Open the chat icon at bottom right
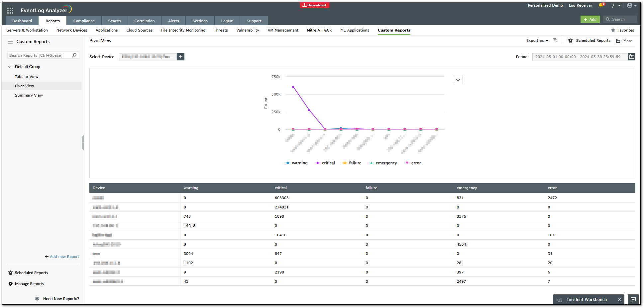 [633, 299]
